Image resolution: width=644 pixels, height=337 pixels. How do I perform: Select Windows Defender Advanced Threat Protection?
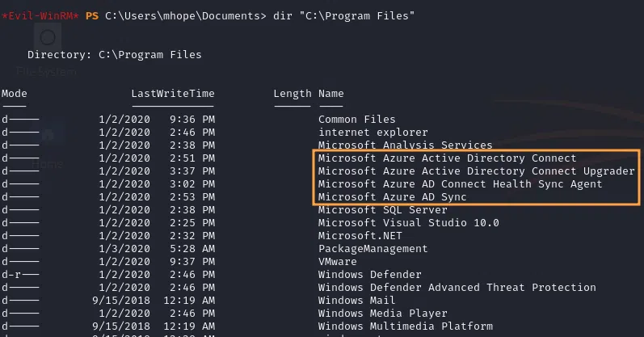[x=457, y=288]
